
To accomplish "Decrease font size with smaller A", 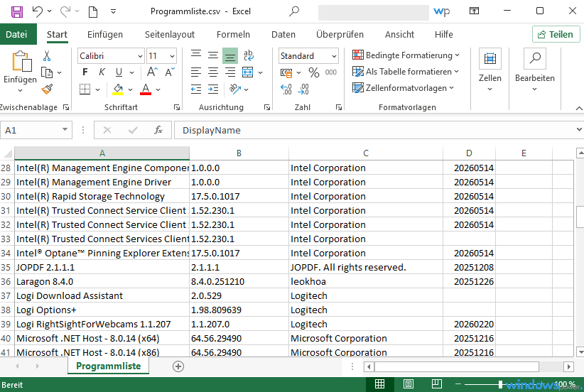I will tap(170, 72).
